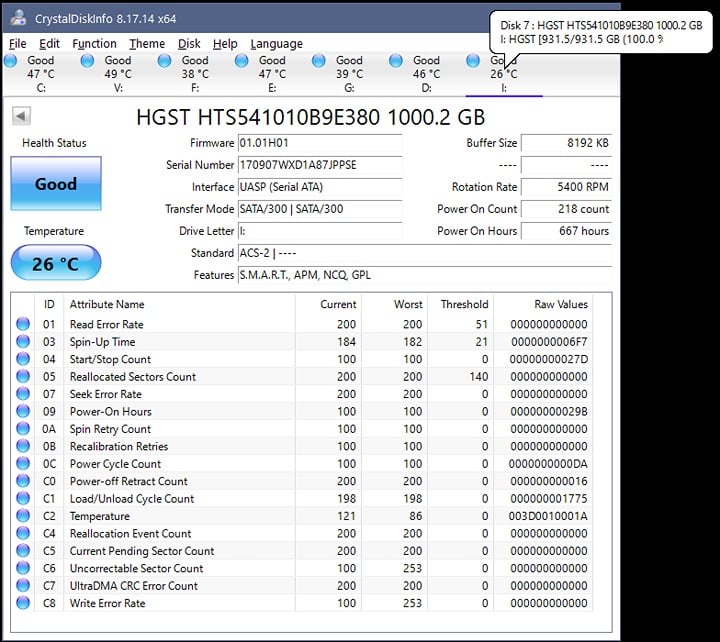Switch to disk V: at 49 °C

(118, 73)
